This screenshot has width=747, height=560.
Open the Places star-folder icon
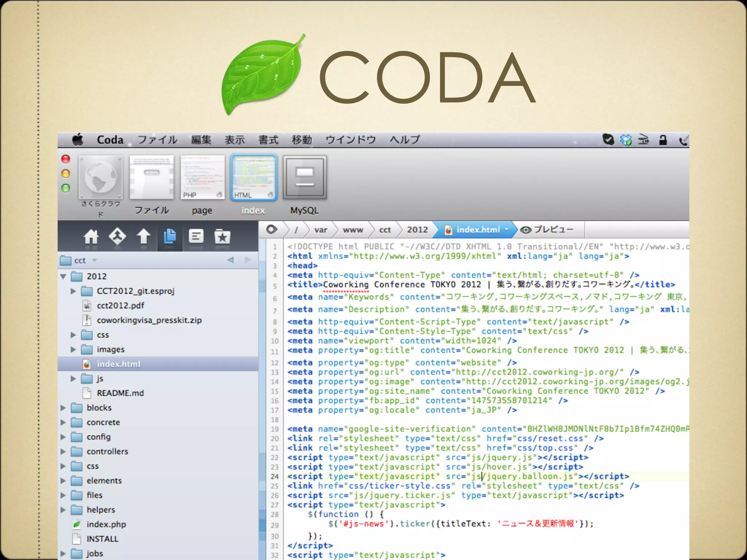click(x=222, y=237)
